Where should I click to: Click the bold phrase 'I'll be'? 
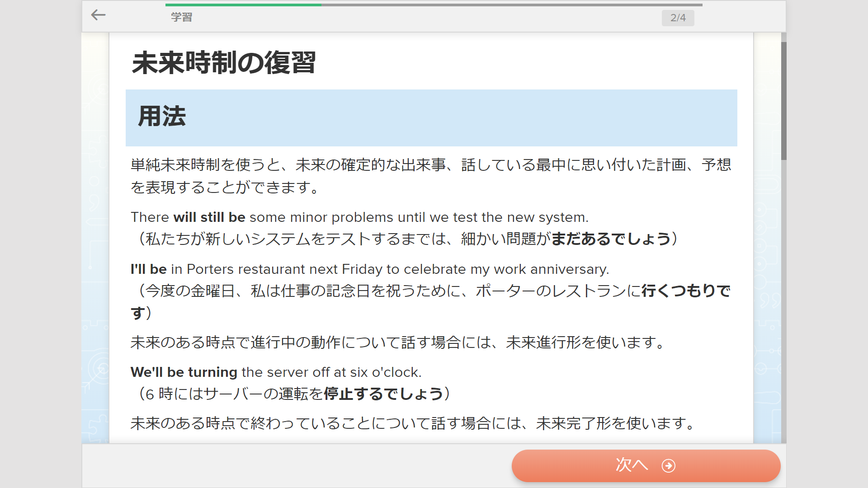[148, 269]
